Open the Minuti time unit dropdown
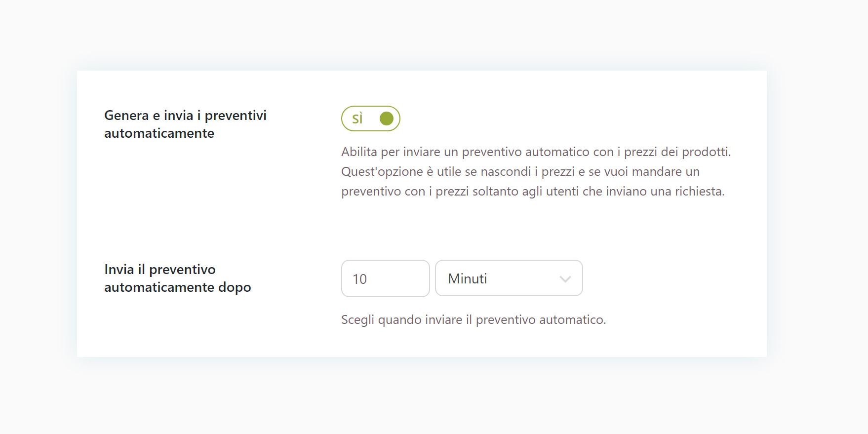 509,278
